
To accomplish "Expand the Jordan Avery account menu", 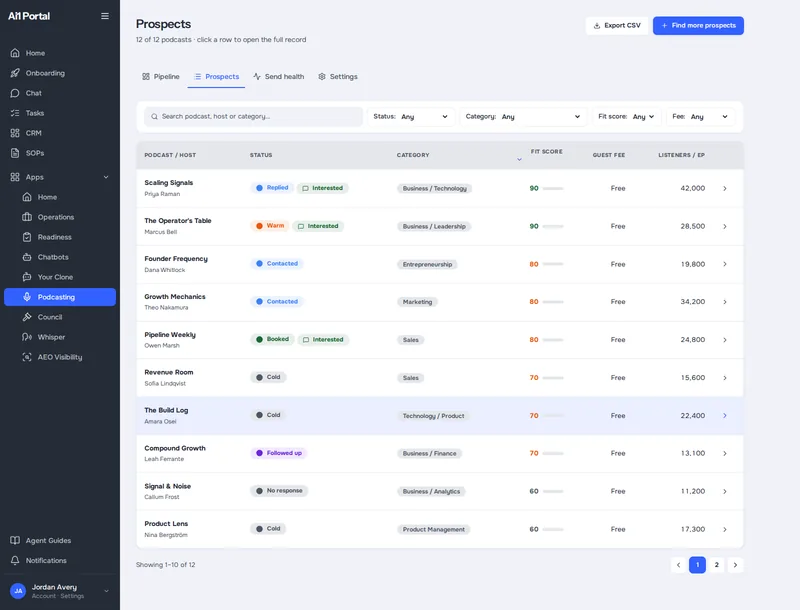I will click(x=106, y=591).
